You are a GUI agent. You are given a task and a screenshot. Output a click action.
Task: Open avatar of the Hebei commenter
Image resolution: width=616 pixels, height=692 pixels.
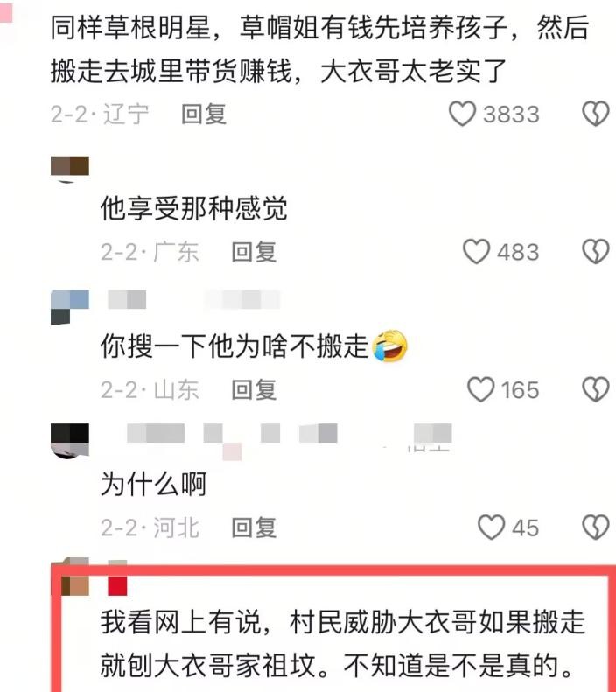[x=70, y=441]
